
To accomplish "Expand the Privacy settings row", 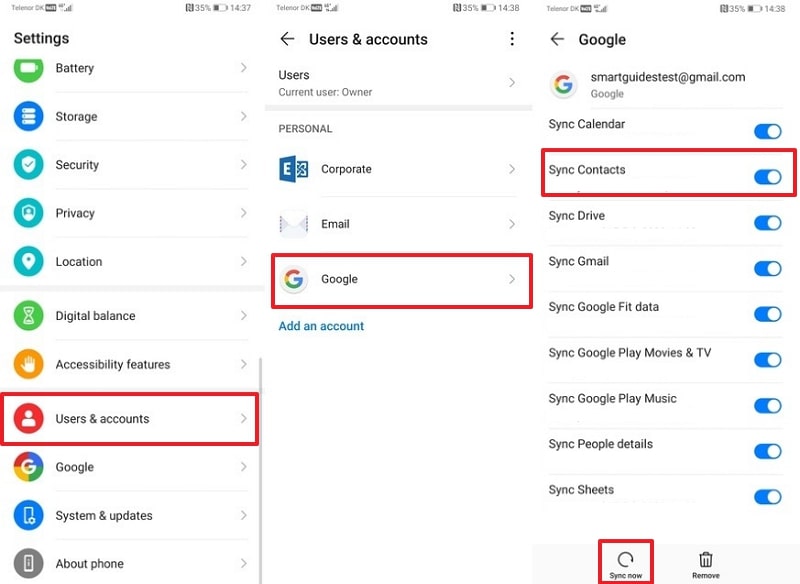I will (x=130, y=213).
